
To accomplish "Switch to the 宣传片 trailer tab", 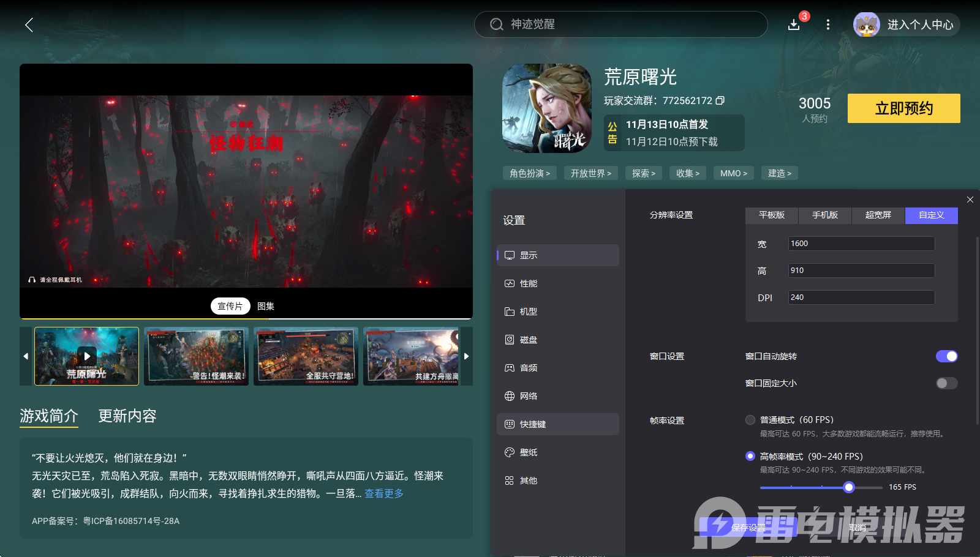I will click(x=230, y=306).
